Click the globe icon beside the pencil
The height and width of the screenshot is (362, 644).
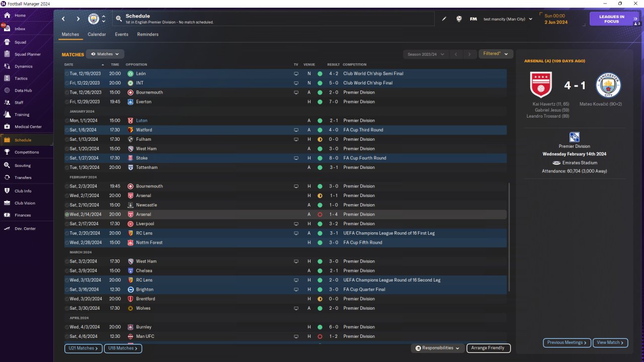click(x=459, y=19)
